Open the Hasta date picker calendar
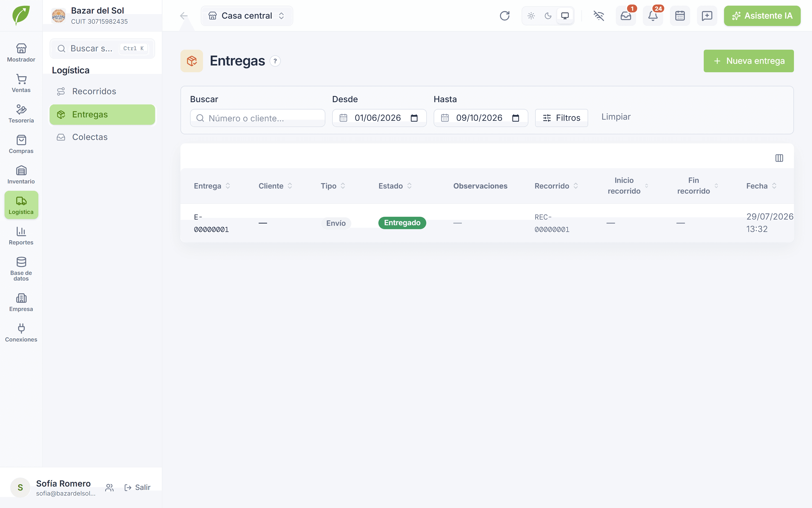This screenshot has width=812, height=508. [515, 118]
